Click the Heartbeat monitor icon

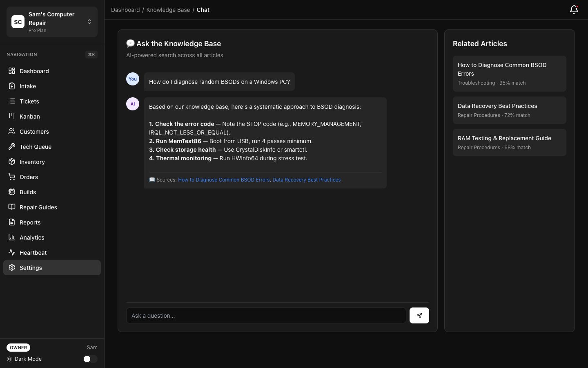coord(11,252)
